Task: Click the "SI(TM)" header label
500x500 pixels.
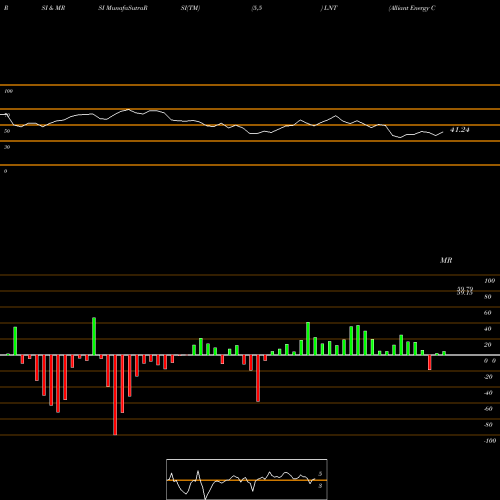Action: click(x=190, y=8)
